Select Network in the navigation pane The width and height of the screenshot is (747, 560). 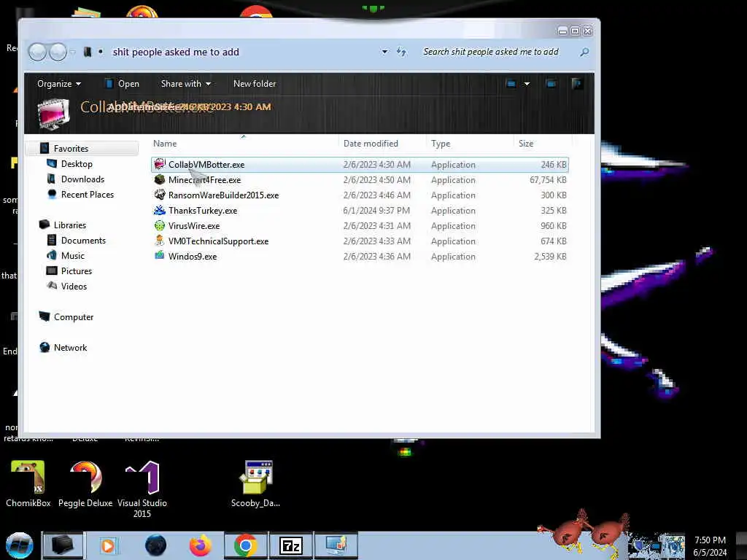pyautogui.click(x=70, y=348)
